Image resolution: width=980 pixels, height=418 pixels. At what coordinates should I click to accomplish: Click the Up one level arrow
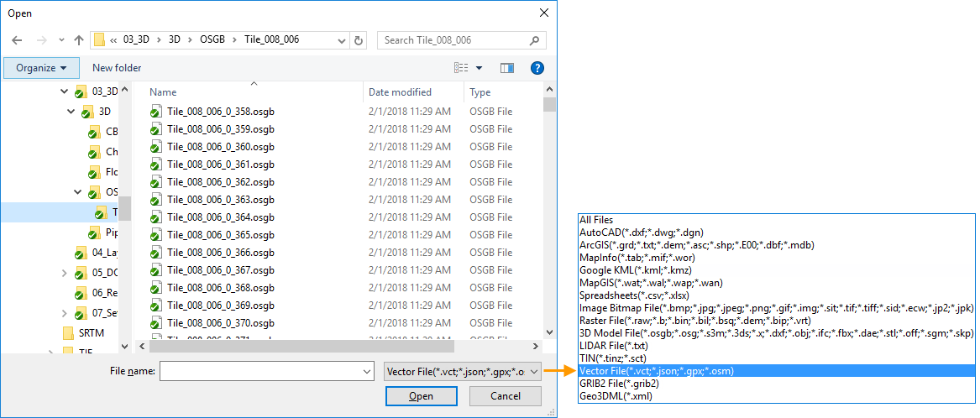point(79,40)
